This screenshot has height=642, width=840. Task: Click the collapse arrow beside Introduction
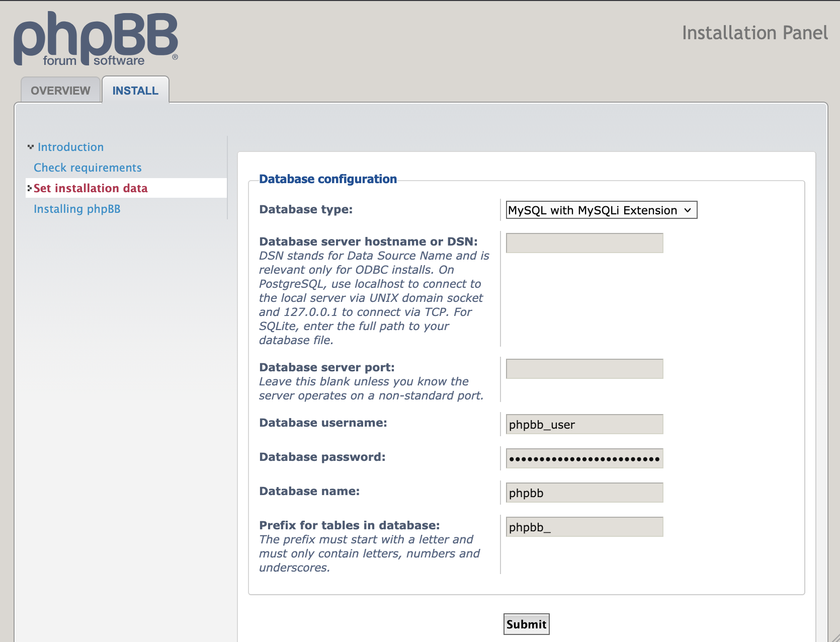tap(30, 146)
